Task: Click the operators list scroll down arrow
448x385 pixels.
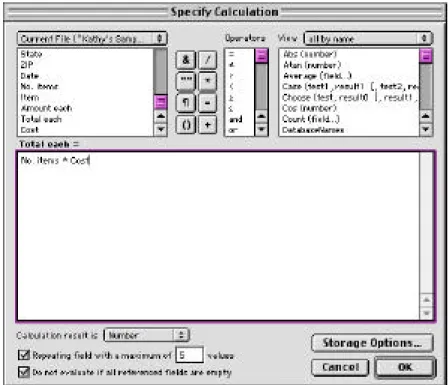Action: coord(262,129)
